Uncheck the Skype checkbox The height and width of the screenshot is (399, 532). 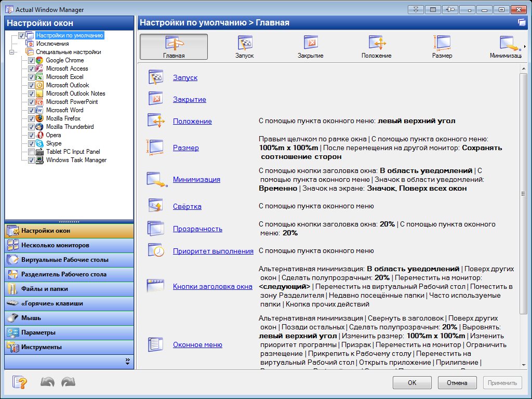[x=32, y=143]
